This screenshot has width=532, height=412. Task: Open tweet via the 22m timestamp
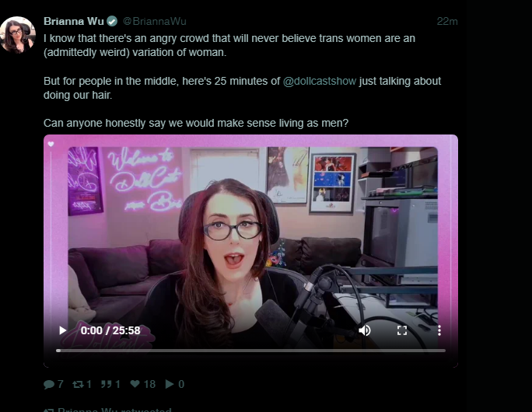click(x=447, y=21)
